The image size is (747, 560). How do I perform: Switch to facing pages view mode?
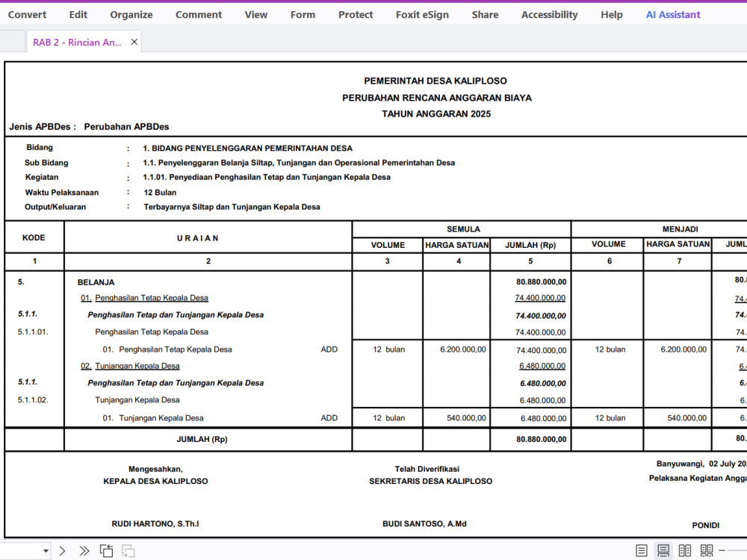coord(684,551)
